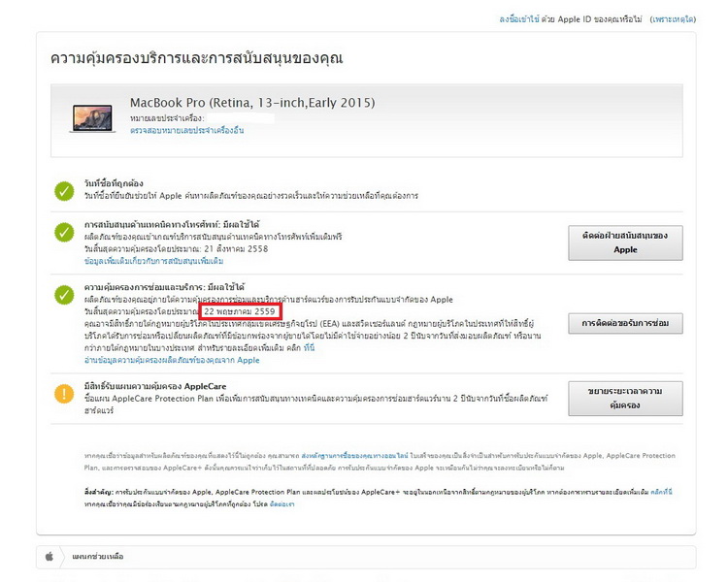Screen dimensions: 728x582
Task: Open 'ข้อมูลเพิ่มเติมเกี่ยวกับการสนับสนุนเพิ่มเติม' link
Action: coord(153,261)
